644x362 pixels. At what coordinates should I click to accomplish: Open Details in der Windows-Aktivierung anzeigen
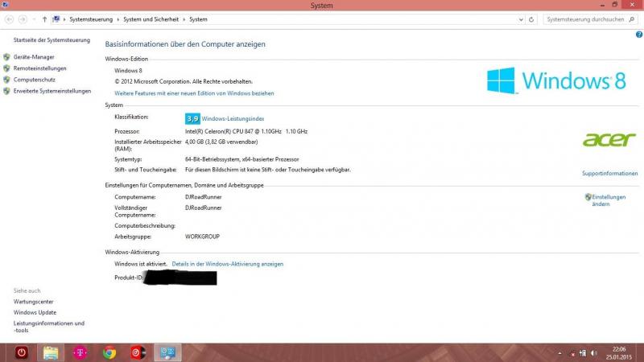[228, 264]
